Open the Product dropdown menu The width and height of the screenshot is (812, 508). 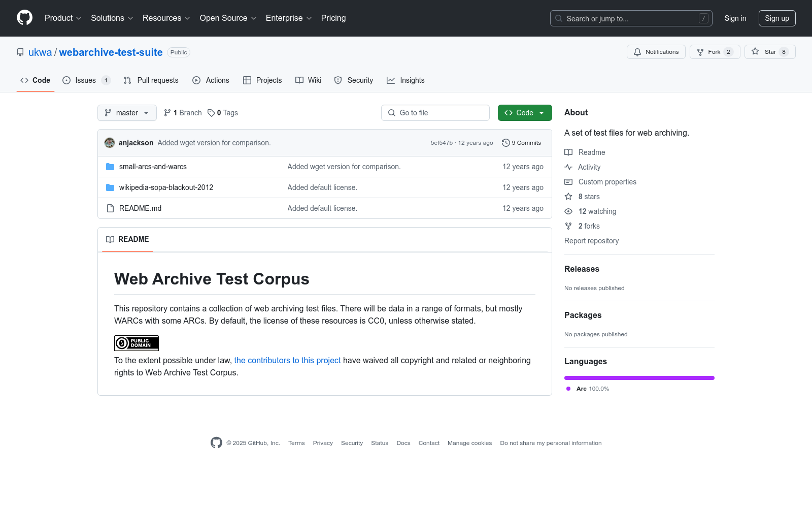63,18
